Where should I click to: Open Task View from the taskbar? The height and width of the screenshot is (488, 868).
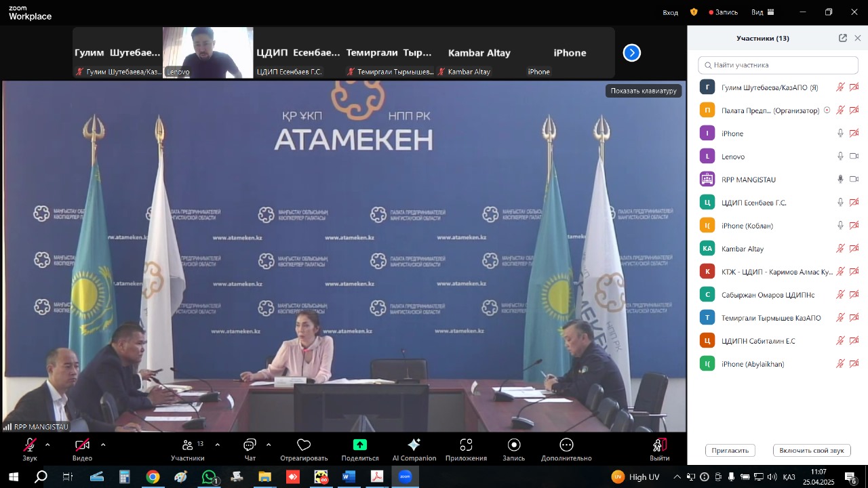(68, 477)
